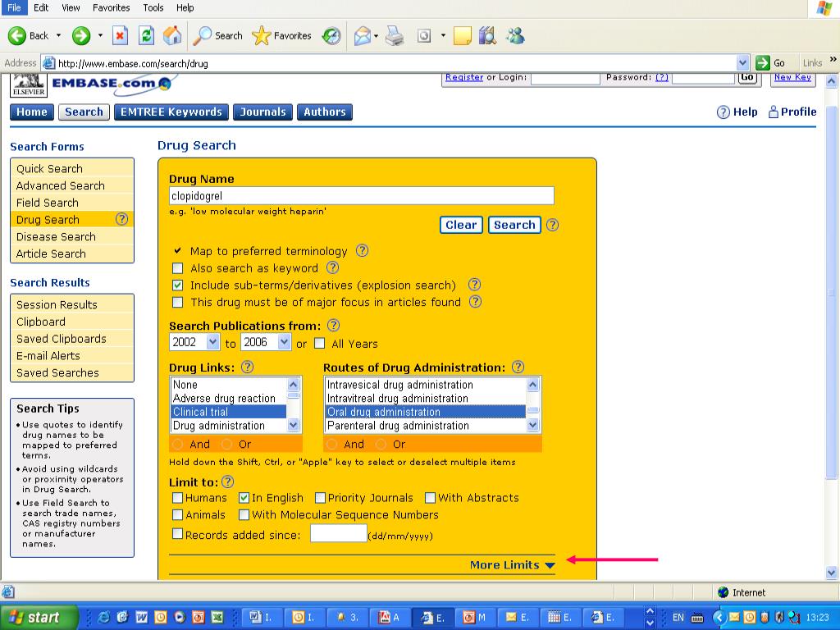Uncheck the In English checkbox
Viewport: 840px width, 630px height.
pyautogui.click(x=244, y=498)
